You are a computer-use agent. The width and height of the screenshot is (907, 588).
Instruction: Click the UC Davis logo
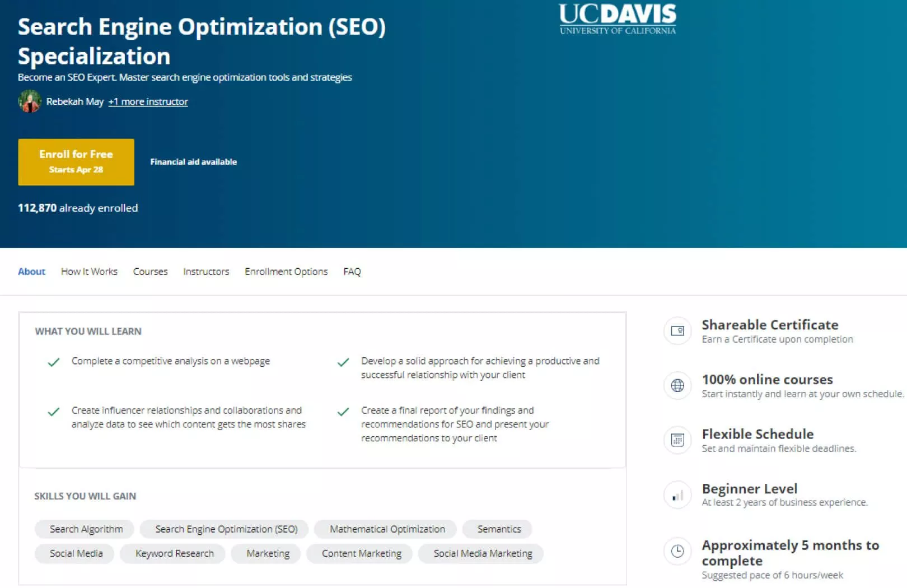[x=618, y=19]
